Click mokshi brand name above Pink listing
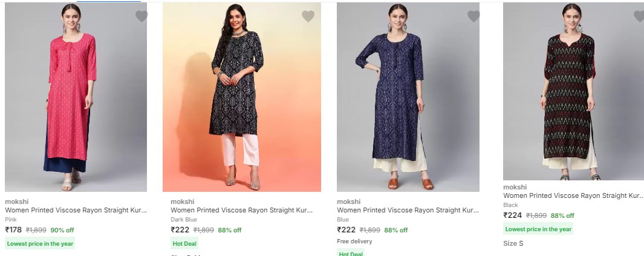The width and height of the screenshot is (644, 256). [17, 202]
